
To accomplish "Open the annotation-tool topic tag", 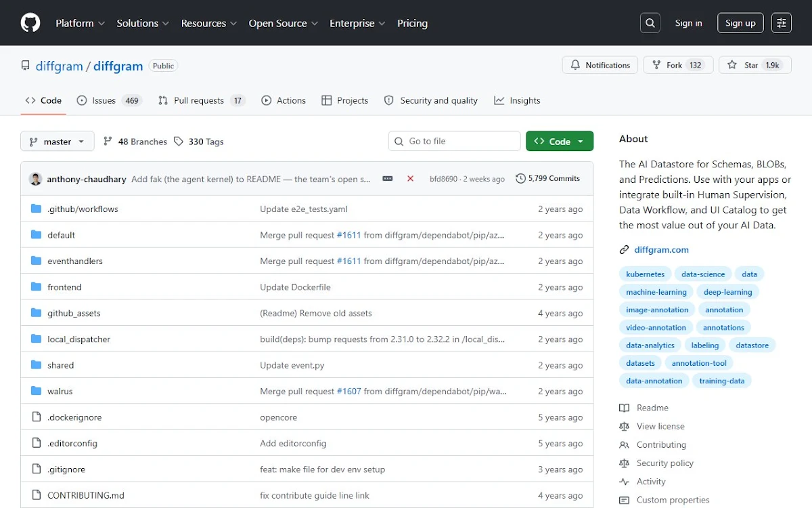I will tap(699, 363).
